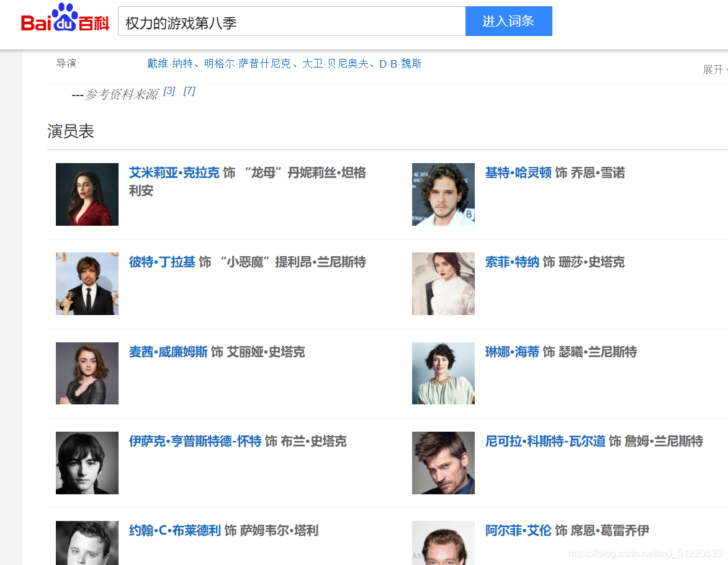The width and height of the screenshot is (728, 565).
Task: Open actor link 琳娜·海蒂
Action: pyautogui.click(x=512, y=352)
